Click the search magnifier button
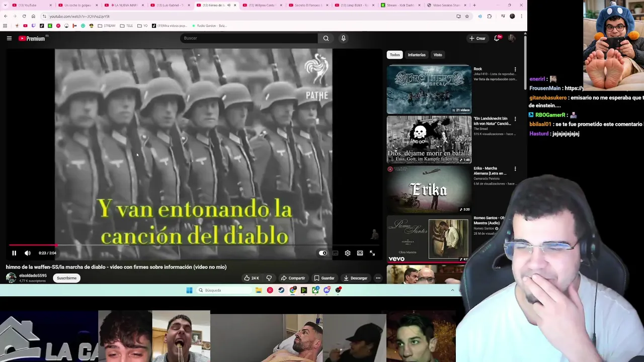This screenshot has height=362, width=644. click(x=326, y=38)
